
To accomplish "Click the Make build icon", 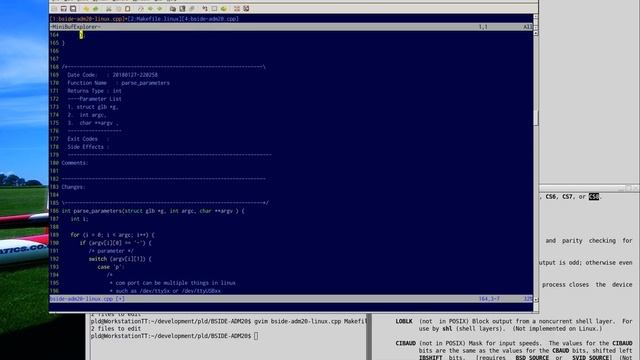I will pos(205,9).
